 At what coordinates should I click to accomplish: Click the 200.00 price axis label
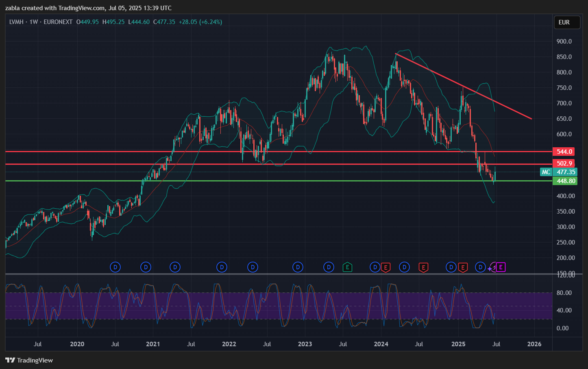(566, 258)
